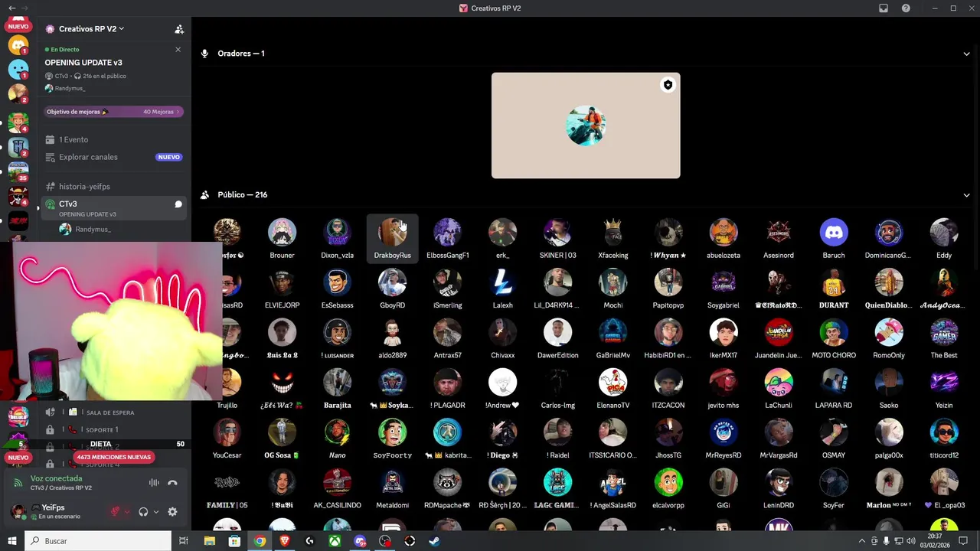The width and height of the screenshot is (980, 551).
Task: Select audience member LaChunli
Action: (x=779, y=388)
